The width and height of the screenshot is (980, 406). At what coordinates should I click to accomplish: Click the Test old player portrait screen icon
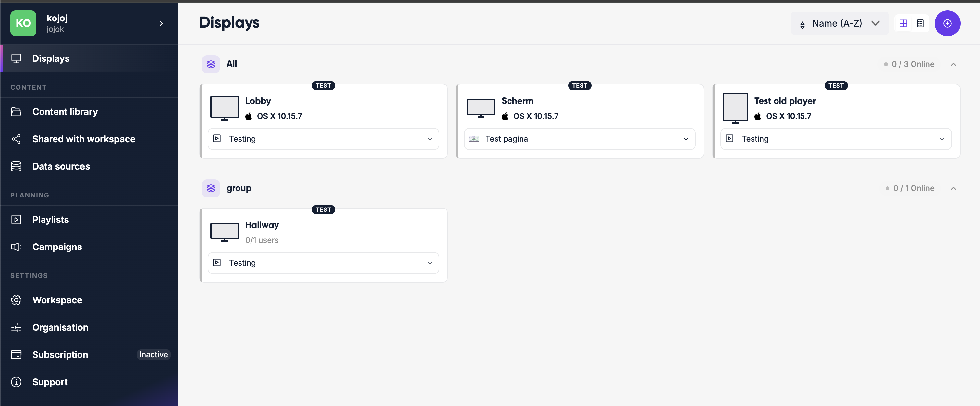735,108
